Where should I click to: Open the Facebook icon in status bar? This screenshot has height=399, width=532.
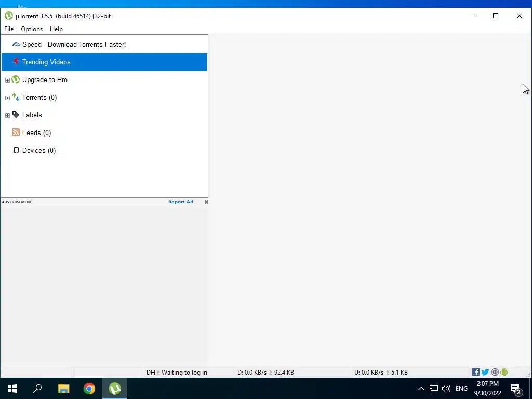[476, 372]
